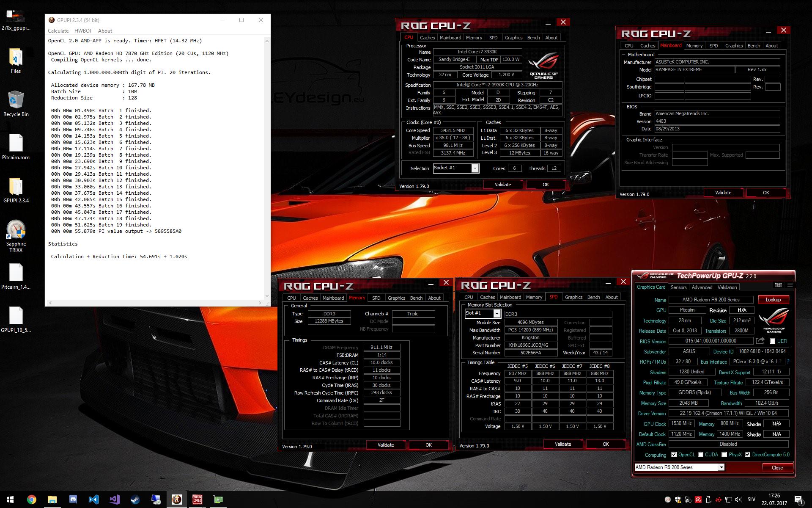Screen dimensions: 812x508
Task: Open the GPU-Z hamburger menu icon
Action: pyautogui.click(x=790, y=285)
